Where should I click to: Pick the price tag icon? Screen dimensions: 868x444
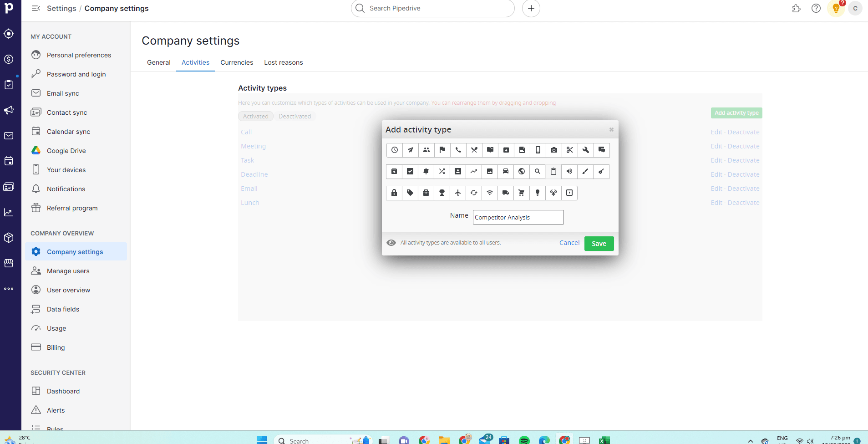coord(410,193)
